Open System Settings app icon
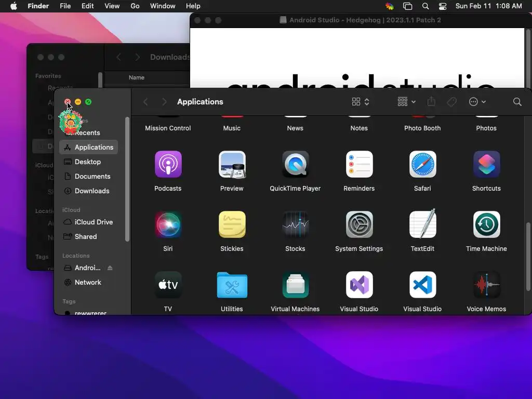 pos(360,224)
